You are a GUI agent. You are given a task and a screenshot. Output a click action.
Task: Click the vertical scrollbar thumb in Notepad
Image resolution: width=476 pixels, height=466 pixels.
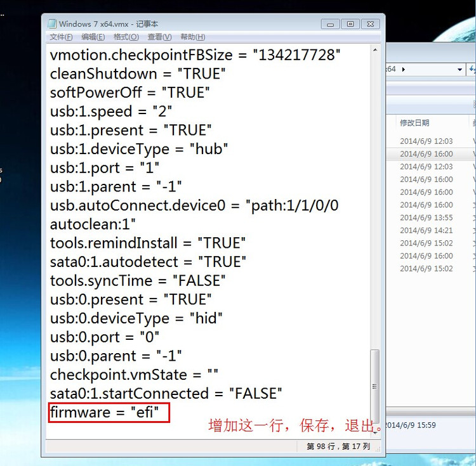(x=375, y=386)
